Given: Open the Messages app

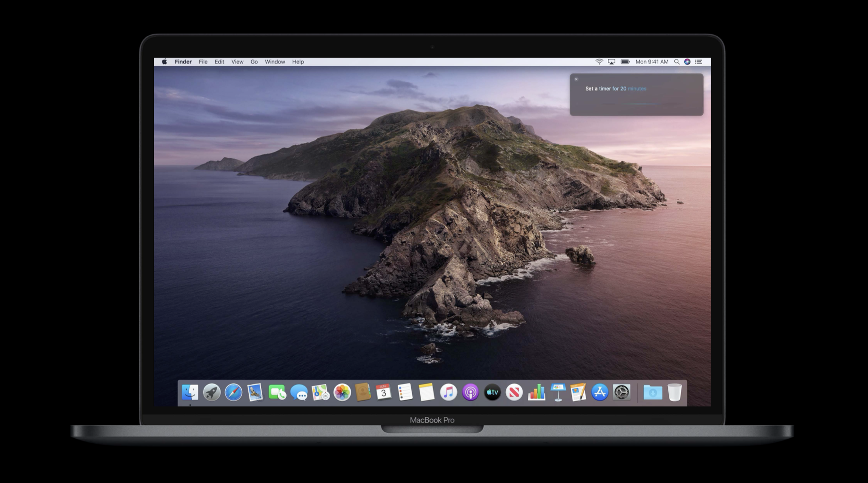Looking at the screenshot, I should (299, 392).
